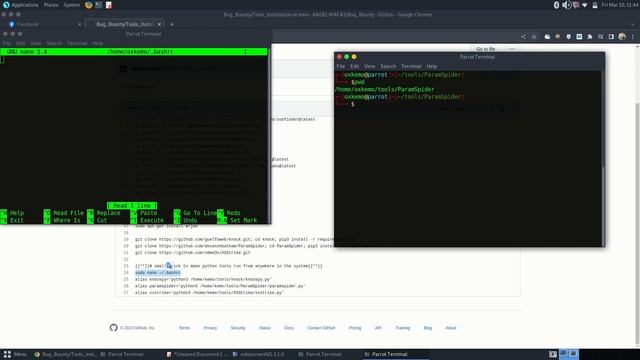Open Help menu in the nano terminal window

98,43
